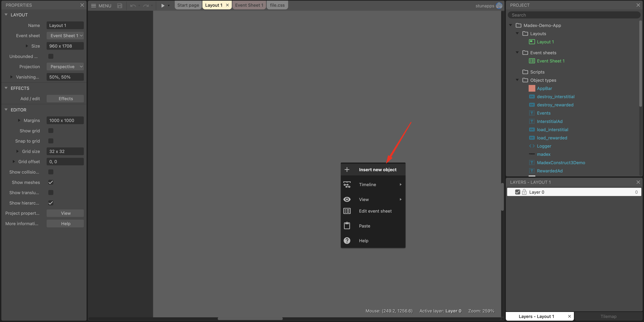Toggle the Layer 0 lock icon
644x322 pixels.
point(524,192)
